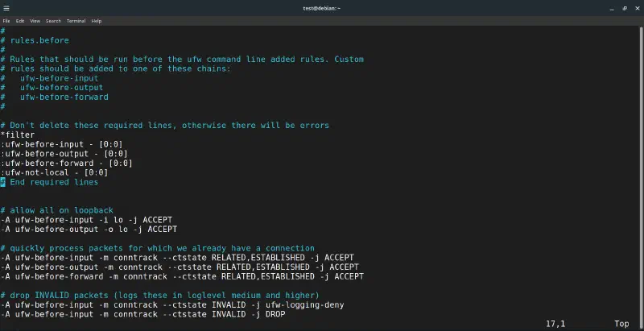644x331 pixels.
Task: Click the '*filter' line
Action: 18,134
